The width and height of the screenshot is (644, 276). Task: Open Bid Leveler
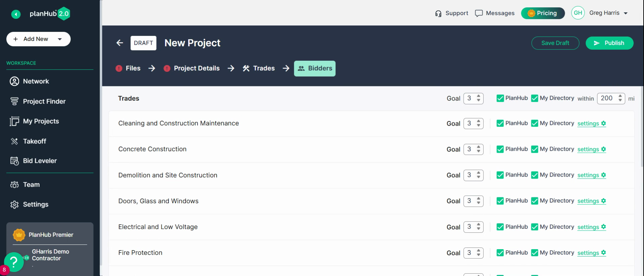(x=40, y=161)
